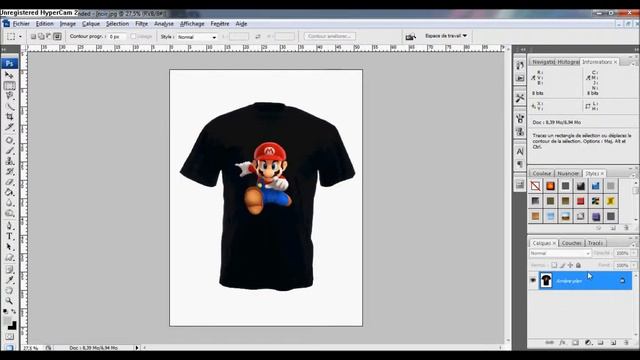Delete layer using trash icon

(x=626, y=343)
